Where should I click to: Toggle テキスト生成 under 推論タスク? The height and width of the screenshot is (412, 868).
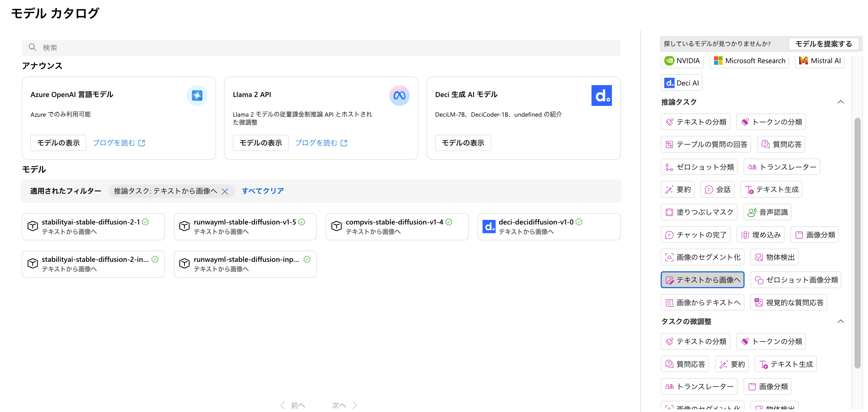(771, 189)
